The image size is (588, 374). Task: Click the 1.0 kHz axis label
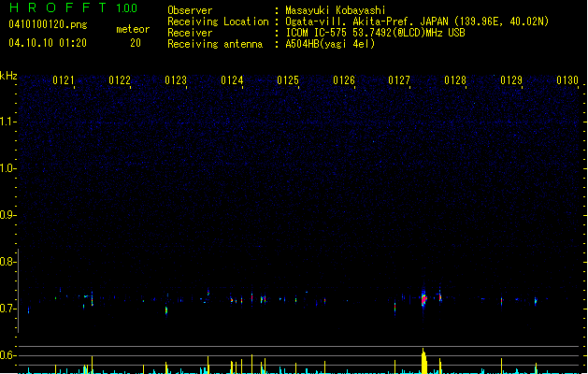click(x=7, y=168)
